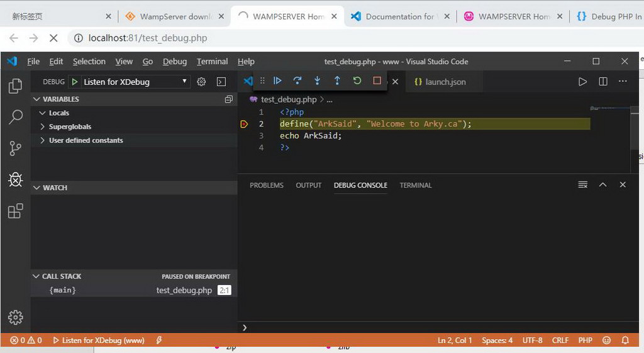Change line endings via CRLF
644x353 pixels.
click(560, 340)
